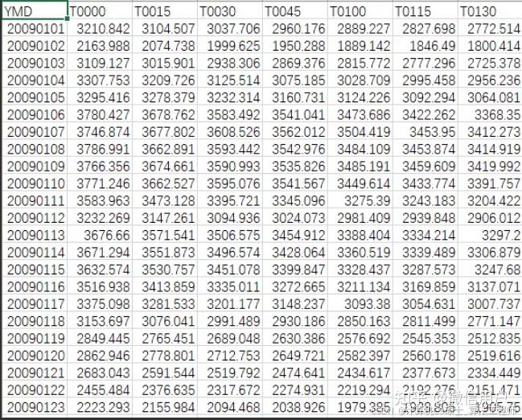The width and height of the screenshot is (522, 420).
Task: Select the date cell 20090111
Action: click(35, 200)
